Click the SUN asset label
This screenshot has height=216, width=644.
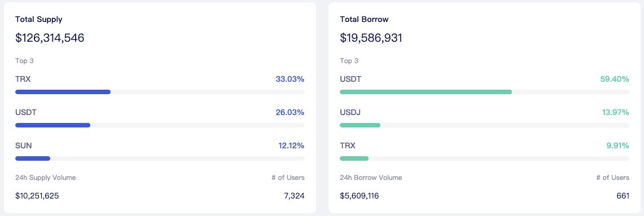point(23,146)
